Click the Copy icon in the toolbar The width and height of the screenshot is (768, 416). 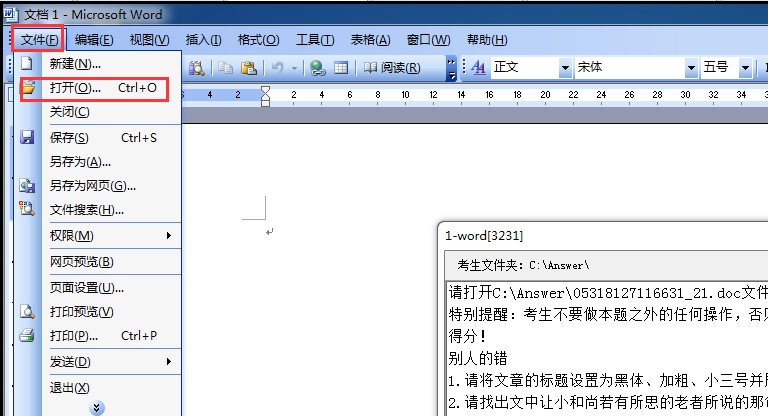click(227, 68)
